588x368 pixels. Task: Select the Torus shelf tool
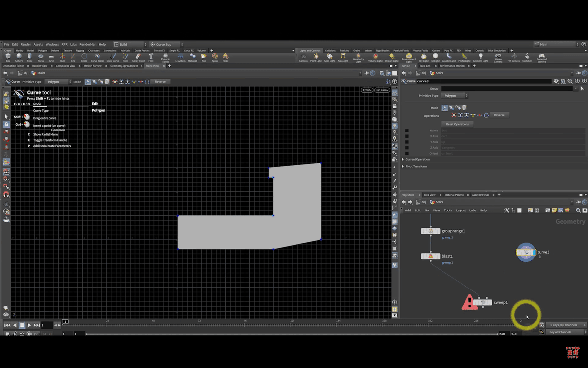click(x=41, y=58)
